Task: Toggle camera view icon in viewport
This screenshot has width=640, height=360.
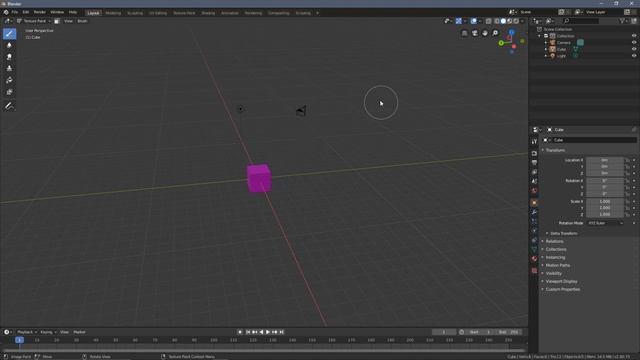Action: click(x=475, y=33)
